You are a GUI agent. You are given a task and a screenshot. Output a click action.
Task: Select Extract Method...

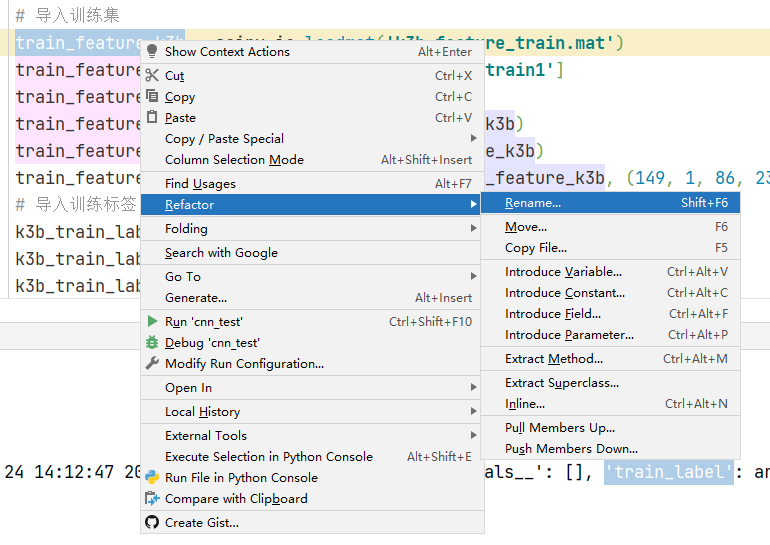[610, 359]
